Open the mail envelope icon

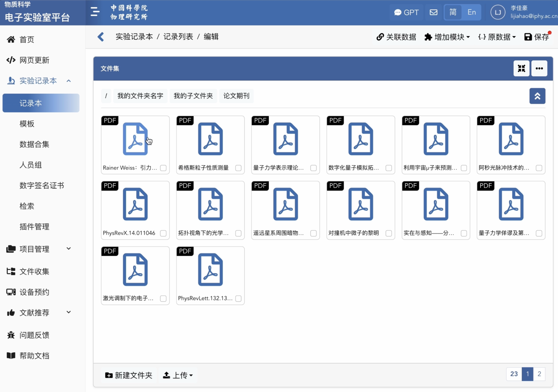pos(433,12)
